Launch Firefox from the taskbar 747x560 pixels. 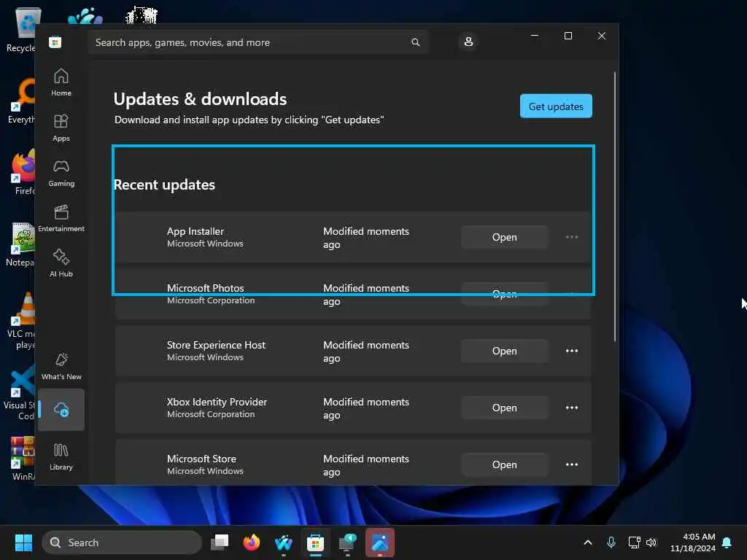tap(252, 542)
